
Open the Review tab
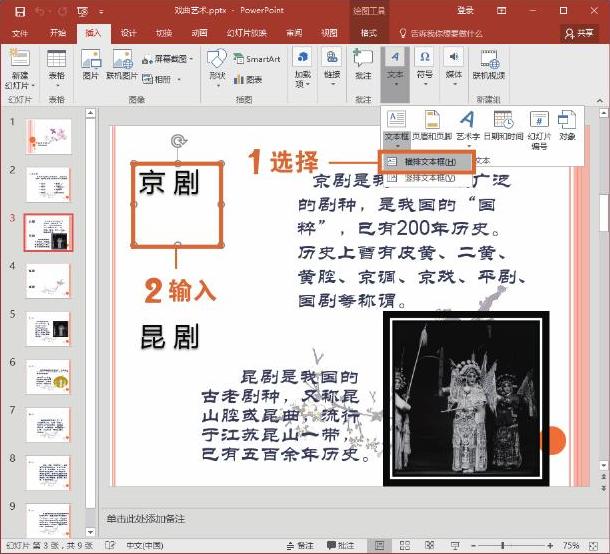coord(294,33)
